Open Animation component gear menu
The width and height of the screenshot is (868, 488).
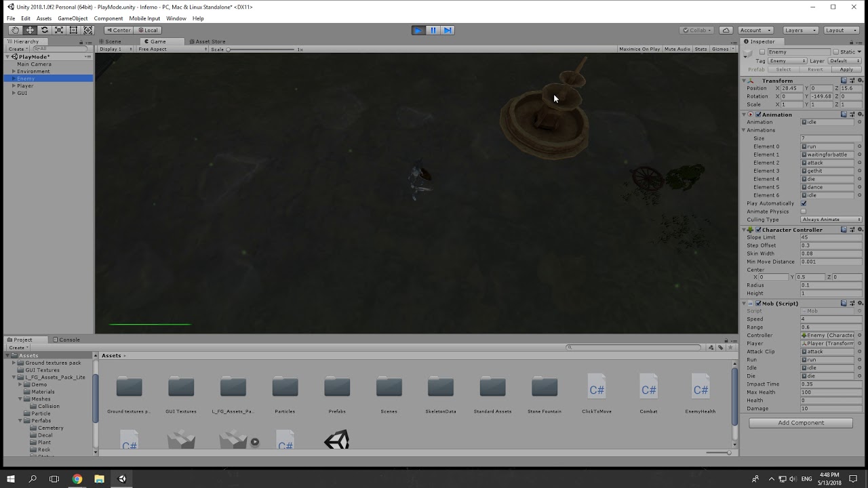[x=859, y=115]
